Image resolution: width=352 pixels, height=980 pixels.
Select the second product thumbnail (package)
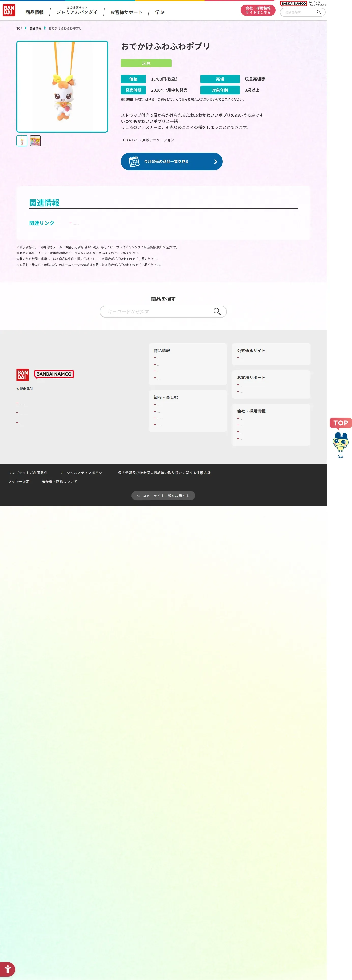[x=35, y=141]
